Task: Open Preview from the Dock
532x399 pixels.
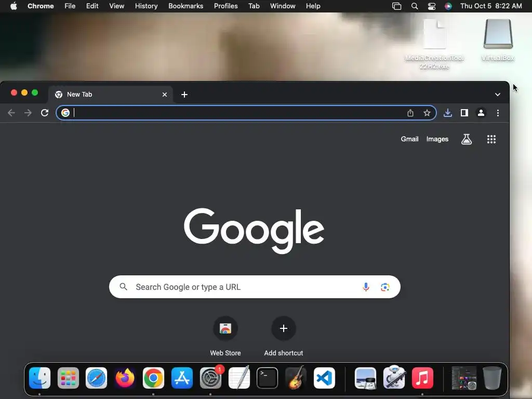Action: [x=365, y=378]
